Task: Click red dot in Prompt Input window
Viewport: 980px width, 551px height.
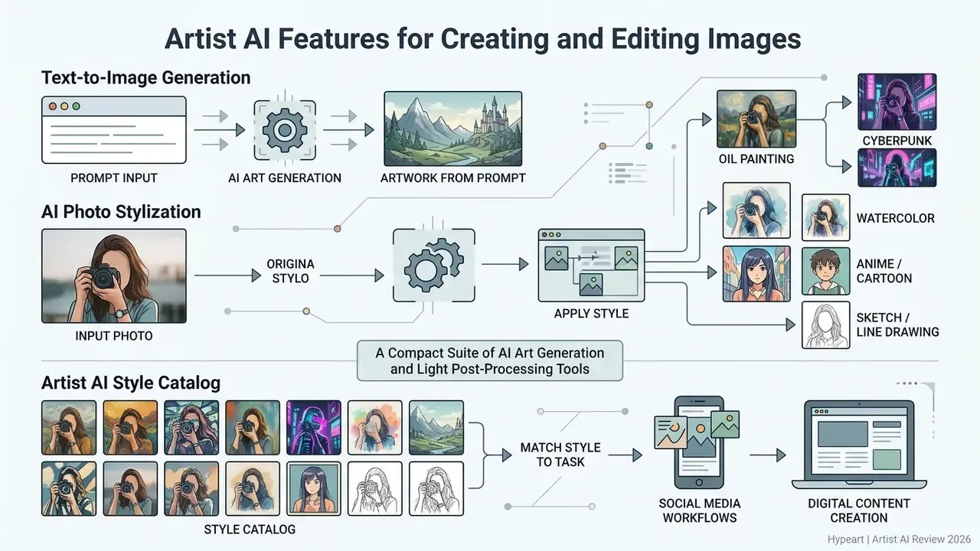Action: click(53, 106)
